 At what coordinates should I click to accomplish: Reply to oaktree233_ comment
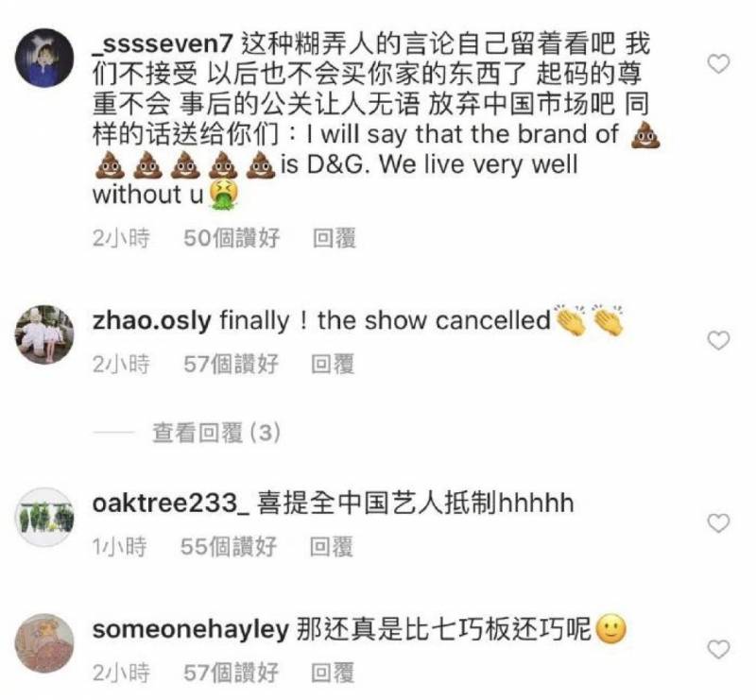coord(332,547)
